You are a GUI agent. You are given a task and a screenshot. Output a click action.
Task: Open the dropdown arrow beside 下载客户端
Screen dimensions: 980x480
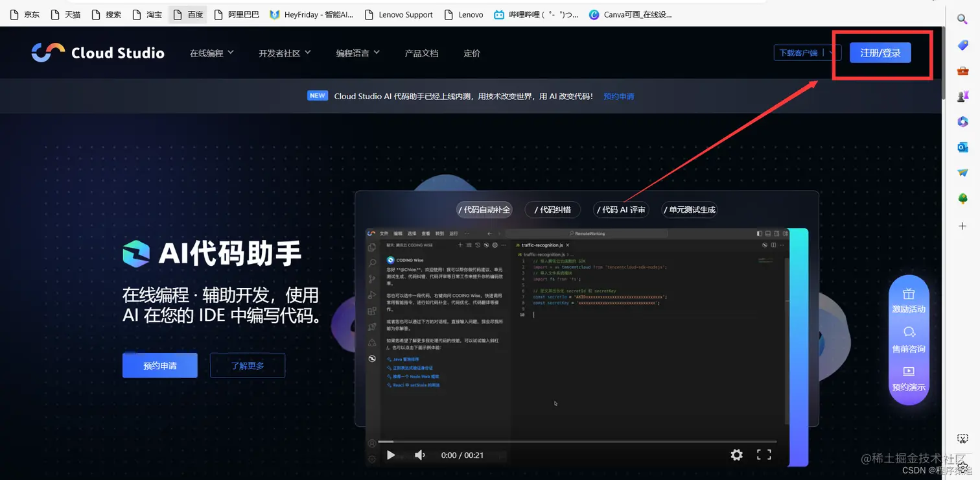[833, 53]
